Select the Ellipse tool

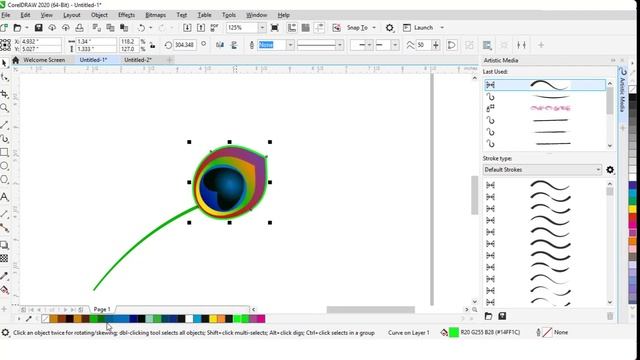[4, 166]
